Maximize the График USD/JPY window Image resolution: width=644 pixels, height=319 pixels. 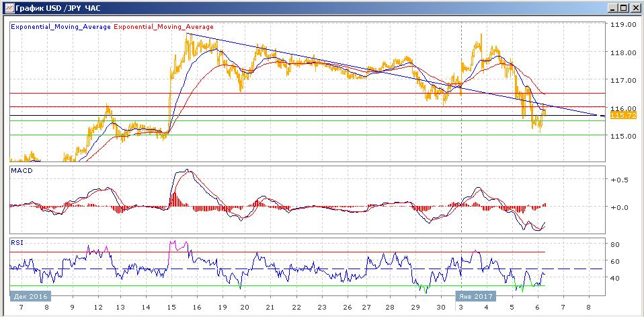tap(623, 8)
